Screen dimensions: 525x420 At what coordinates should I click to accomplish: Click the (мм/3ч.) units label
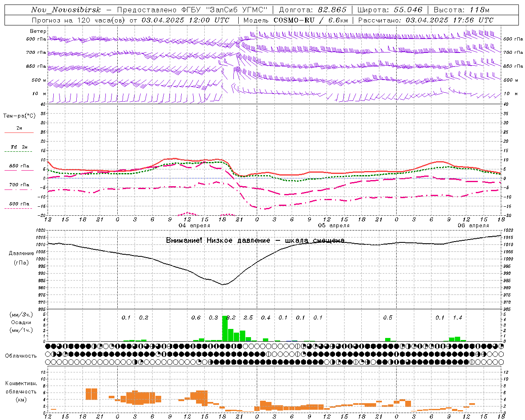pyautogui.click(x=21, y=315)
